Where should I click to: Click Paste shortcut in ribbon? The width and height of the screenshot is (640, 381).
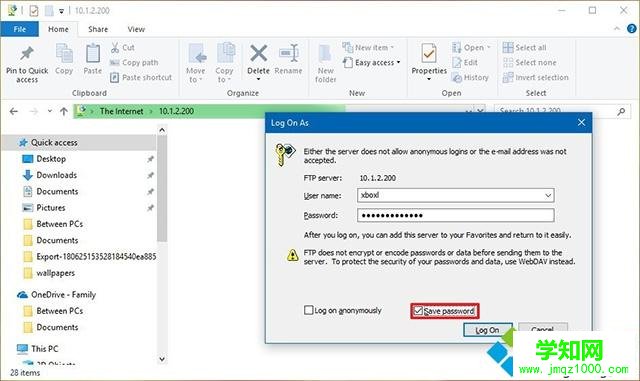point(141,78)
